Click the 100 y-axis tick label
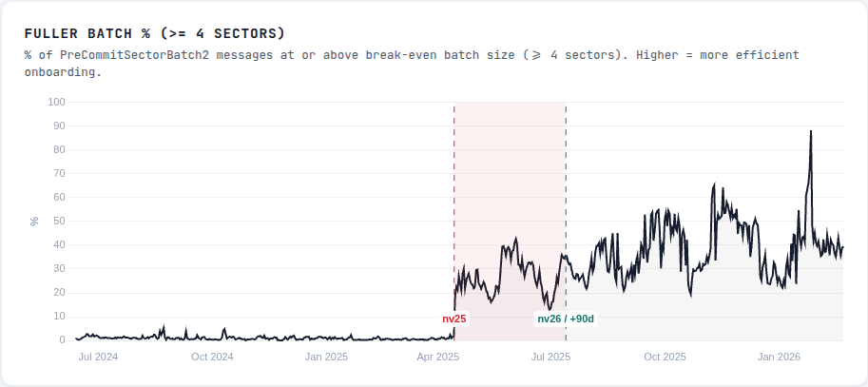 pyautogui.click(x=56, y=102)
